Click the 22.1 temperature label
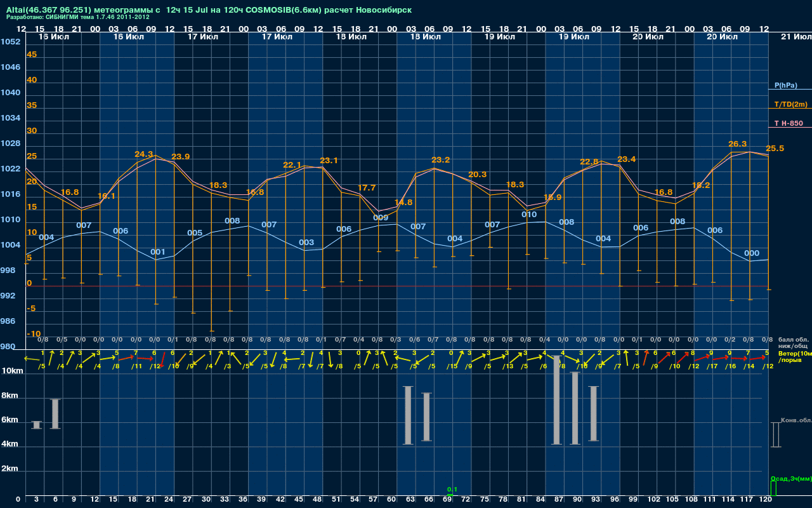812x508 pixels. point(292,165)
